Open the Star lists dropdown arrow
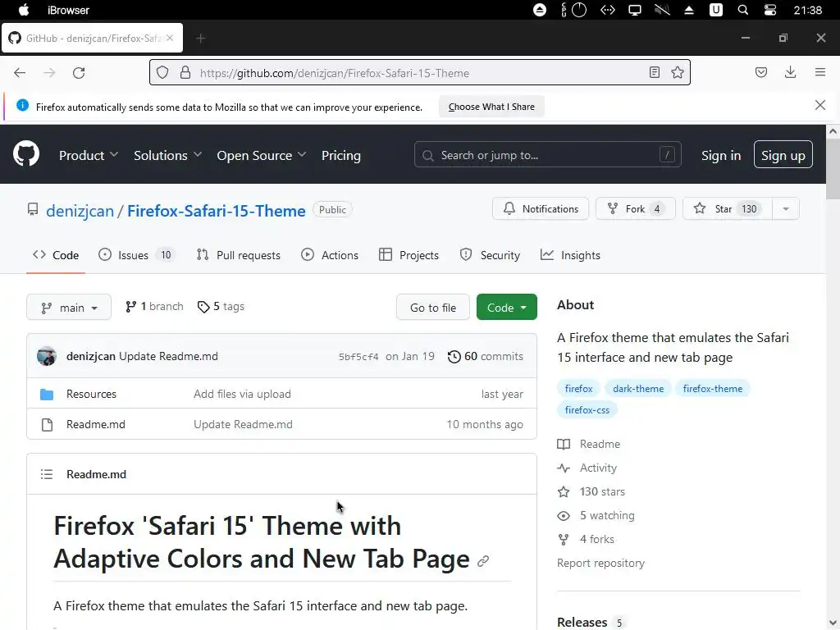This screenshot has width=840, height=630. point(785,209)
